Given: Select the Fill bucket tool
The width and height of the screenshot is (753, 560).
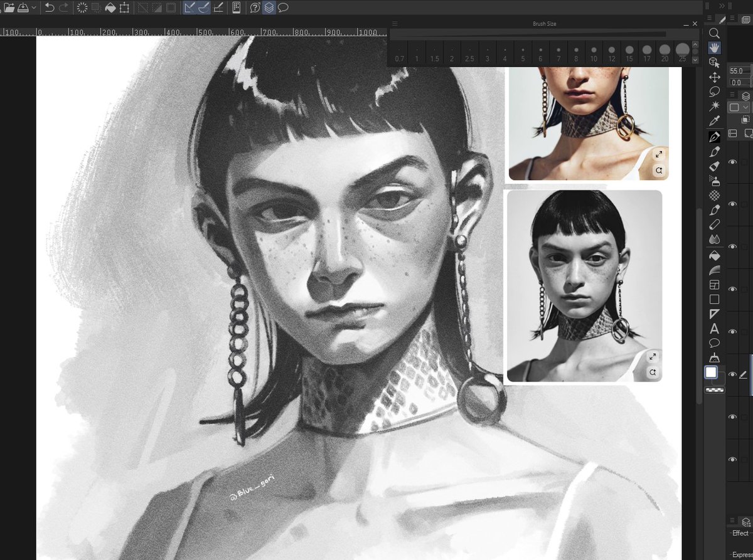Looking at the screenshot, I should (x=714, y=256).
